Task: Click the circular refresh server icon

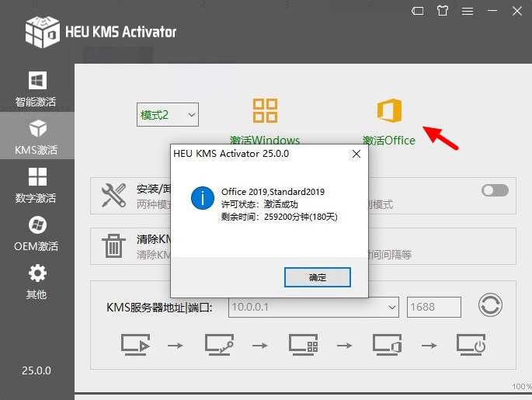Action: point(490,305)
